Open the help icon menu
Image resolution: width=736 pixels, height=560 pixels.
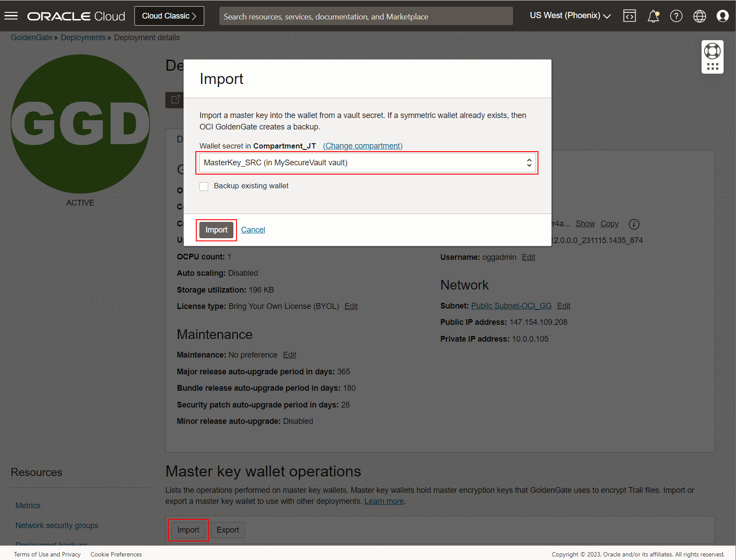[676, 16]
